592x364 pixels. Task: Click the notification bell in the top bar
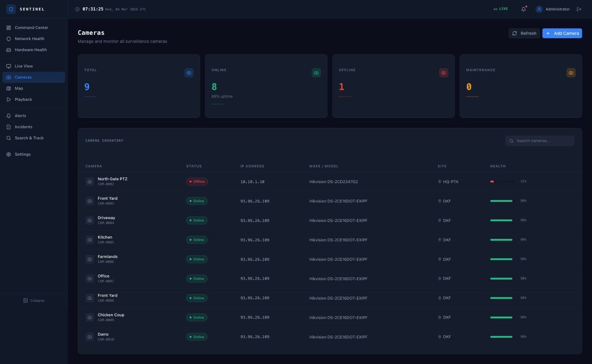tap(523, 9)
